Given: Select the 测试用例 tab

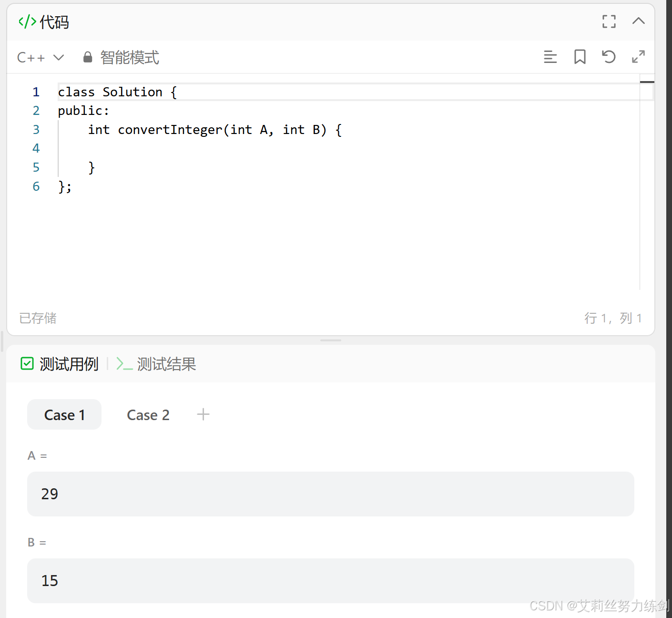Looking at the screenshot, I should click(60, 364).
